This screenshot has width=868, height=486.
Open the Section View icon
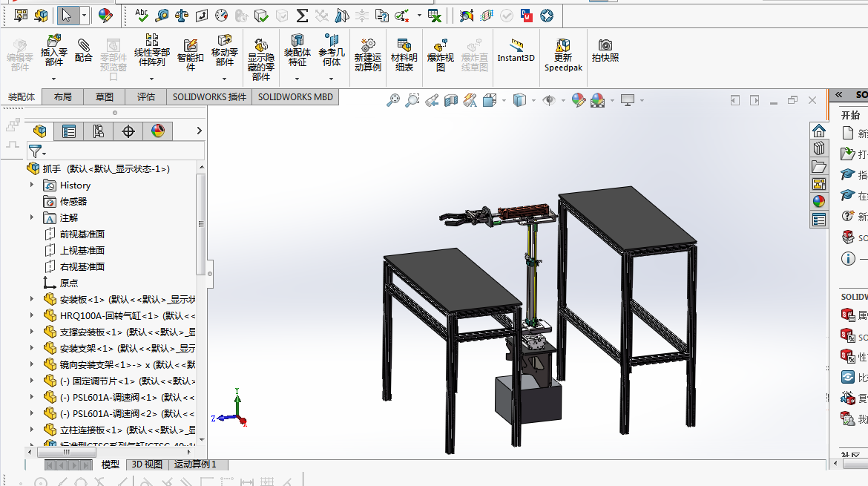coord(451,100)
